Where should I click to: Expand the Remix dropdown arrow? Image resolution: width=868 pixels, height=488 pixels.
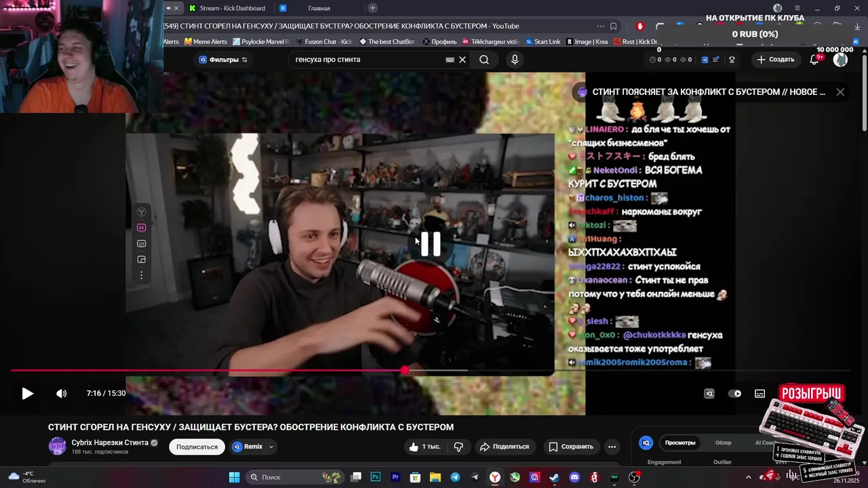coord(271,447)
